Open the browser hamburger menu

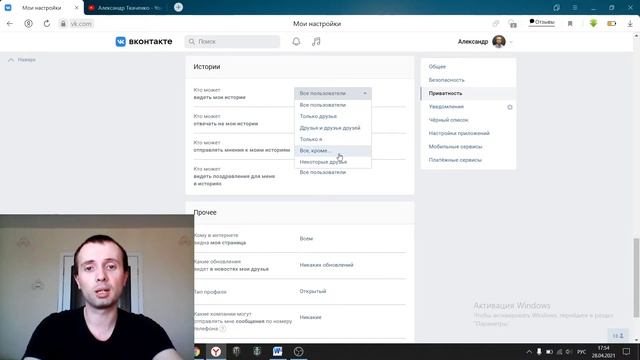575,8
